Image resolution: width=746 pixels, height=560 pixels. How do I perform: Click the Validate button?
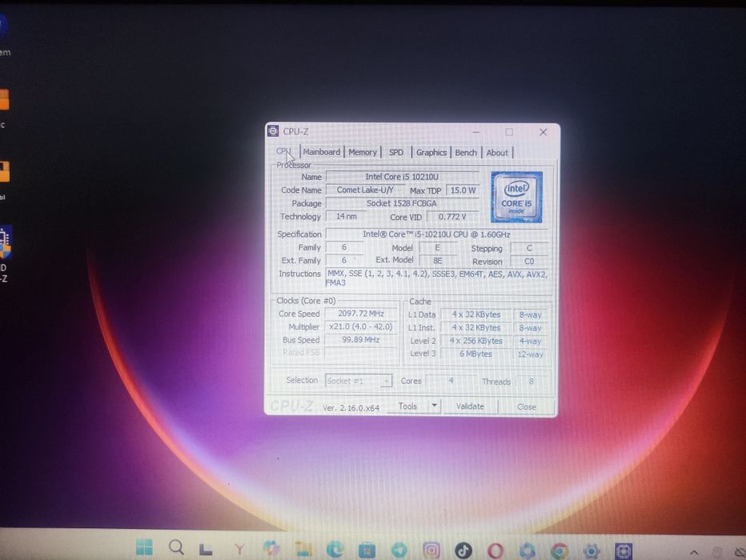coord(470,406)
